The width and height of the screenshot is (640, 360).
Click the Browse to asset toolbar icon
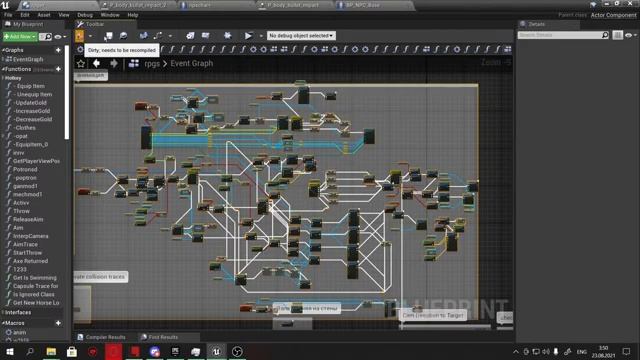click(123, 36)
